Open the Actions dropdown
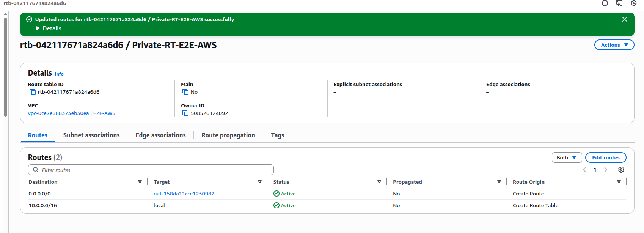 [x=614, y=45]
